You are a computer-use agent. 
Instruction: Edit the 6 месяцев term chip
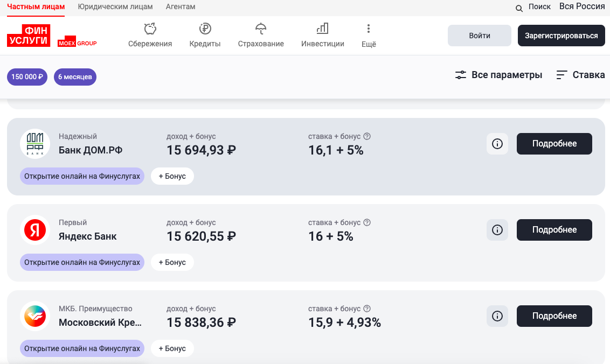pyautogui.click(x=75, y=76)
